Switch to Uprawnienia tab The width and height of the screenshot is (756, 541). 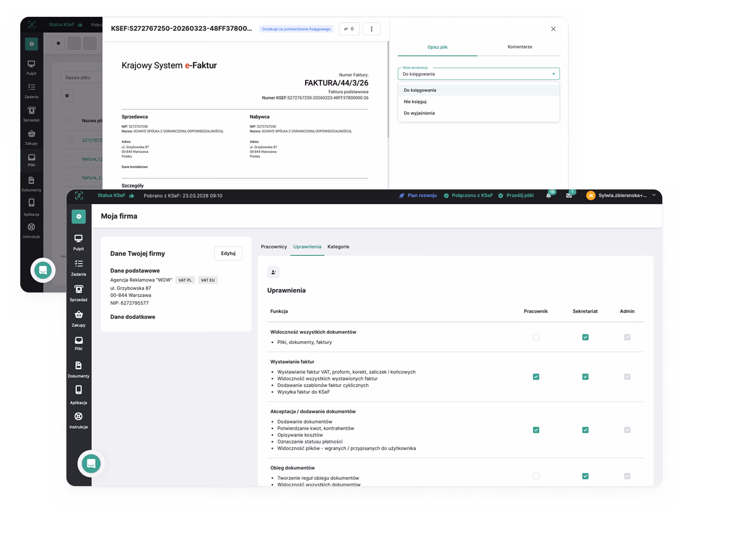[307, 247]
